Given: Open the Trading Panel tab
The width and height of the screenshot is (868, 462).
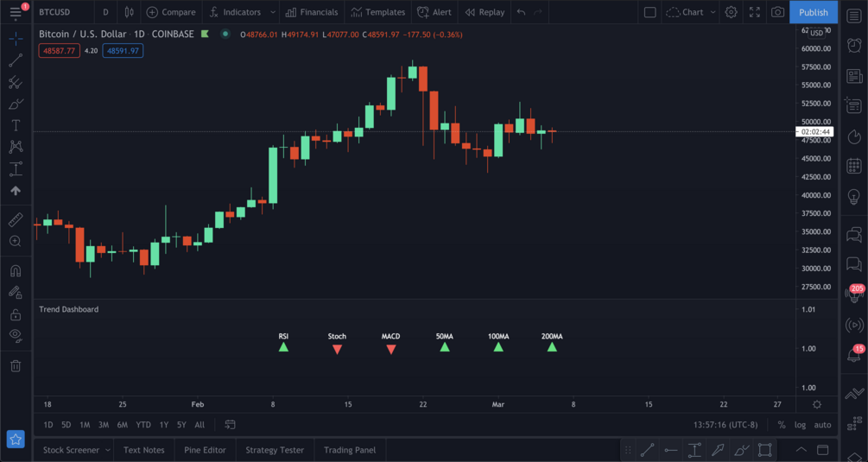Looking at the screenshot, I should click(x=350, y=450).
